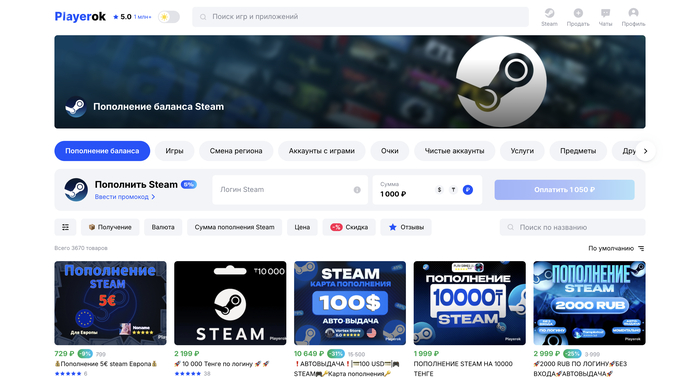Open the Пополнение Steam 2000 RUB thumbnail
Image resolution: width=700 pixels, height=377 pixels.
(x=589, y=303)
